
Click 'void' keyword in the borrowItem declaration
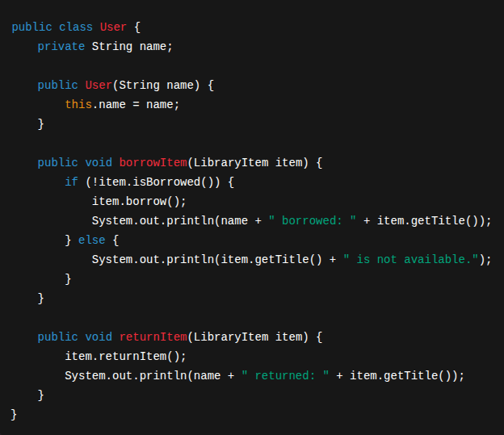[99, 162]
